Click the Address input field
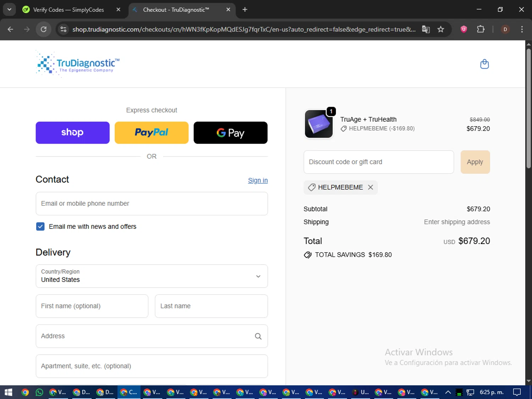 click(x=152, y=336)
